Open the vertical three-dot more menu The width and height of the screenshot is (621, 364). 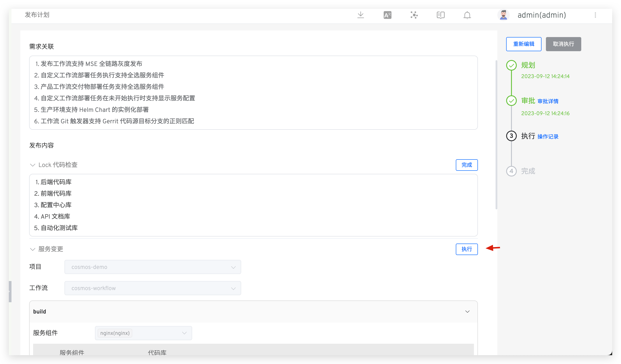coord(595,15)
